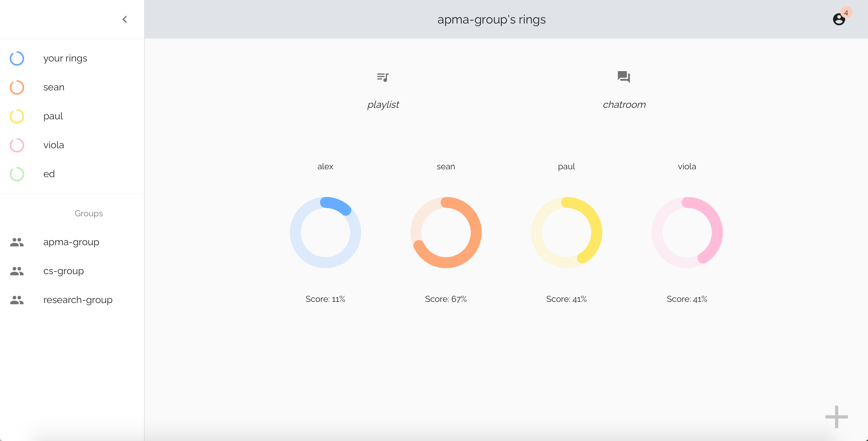Click viola's pink score ring in main area
Image resolution: width=868 pixels, height=441 pixels.
[x=687, y=233]
